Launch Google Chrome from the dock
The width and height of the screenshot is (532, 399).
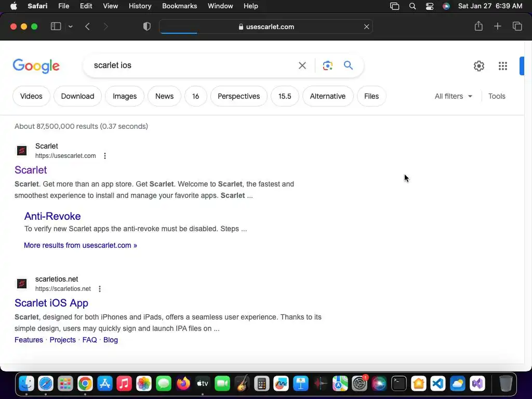point(85,384)
